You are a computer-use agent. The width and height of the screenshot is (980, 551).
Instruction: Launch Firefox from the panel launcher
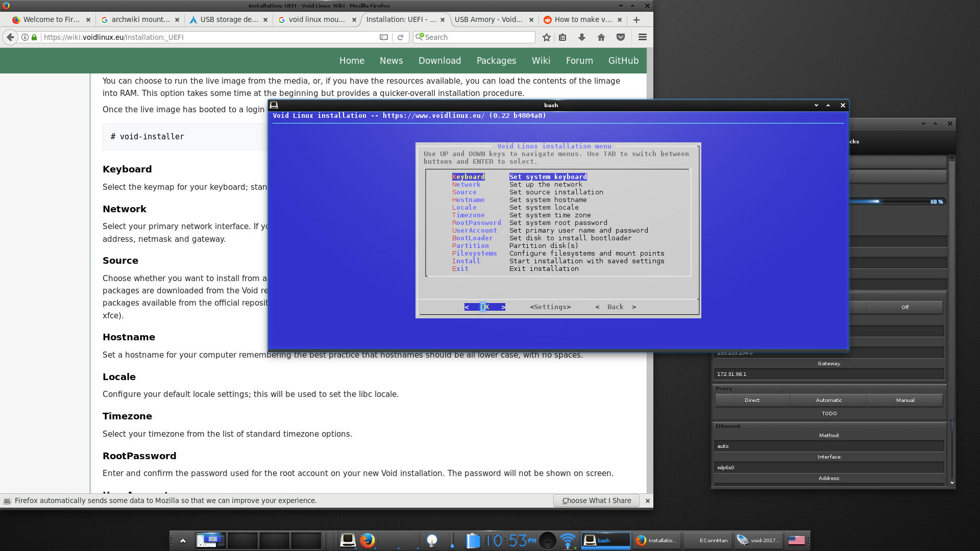[x=367, y=540]
